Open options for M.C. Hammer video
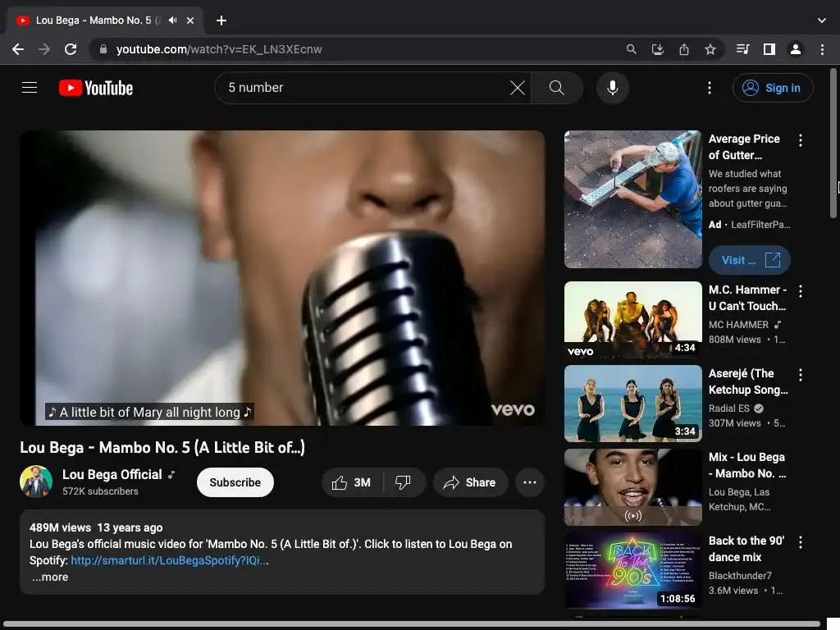The image size is (840, 630). coord(800,291)
